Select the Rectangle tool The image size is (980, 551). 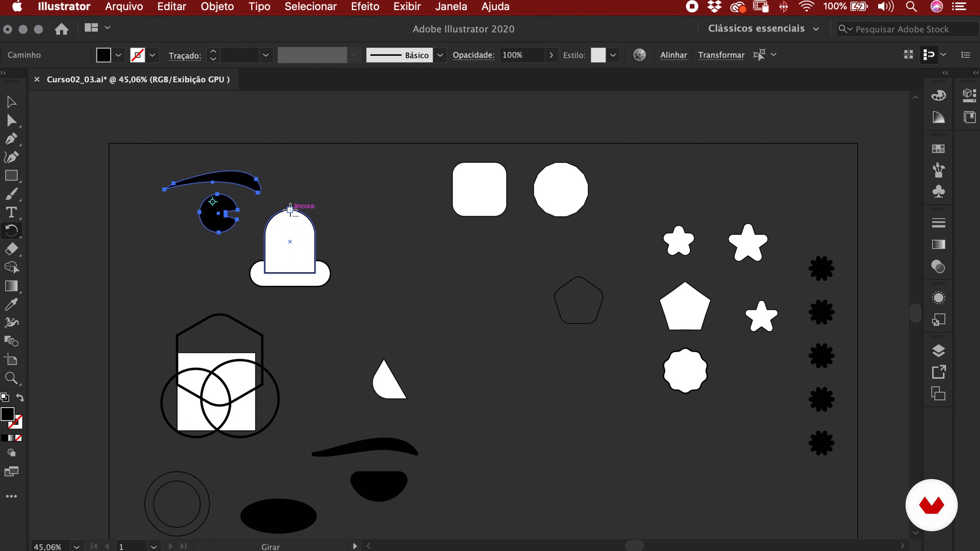(11, 175)
